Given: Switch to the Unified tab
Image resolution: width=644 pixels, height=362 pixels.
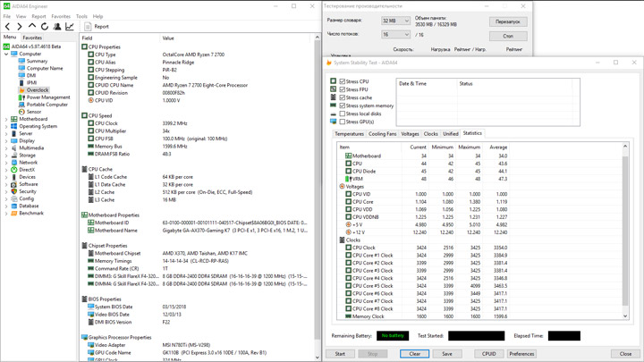Looking at the screenshot, I should click(451, 134).
